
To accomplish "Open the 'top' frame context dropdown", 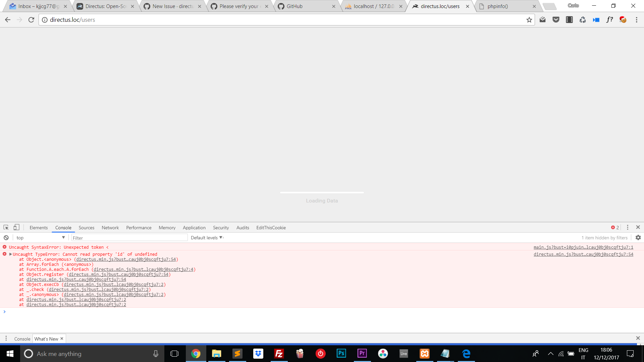I will pos(40,237).
